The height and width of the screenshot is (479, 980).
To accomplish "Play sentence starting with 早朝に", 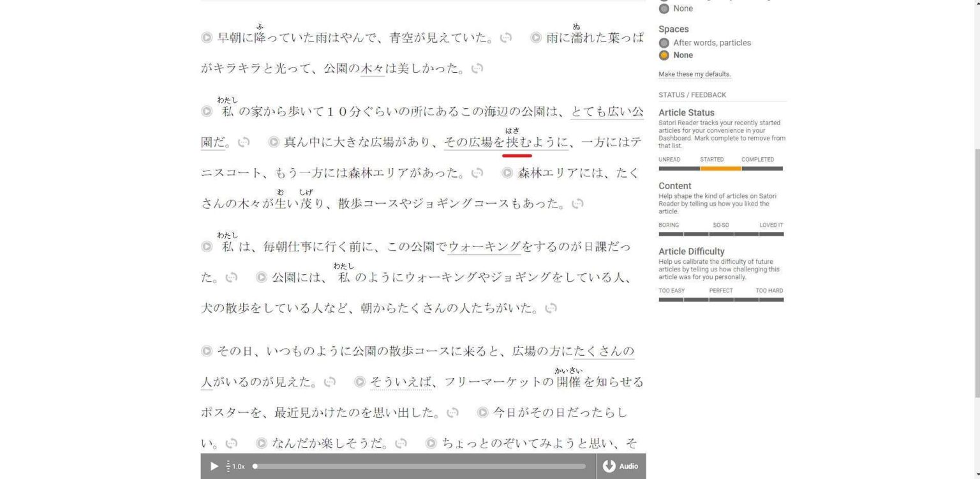I will [207, 38].
